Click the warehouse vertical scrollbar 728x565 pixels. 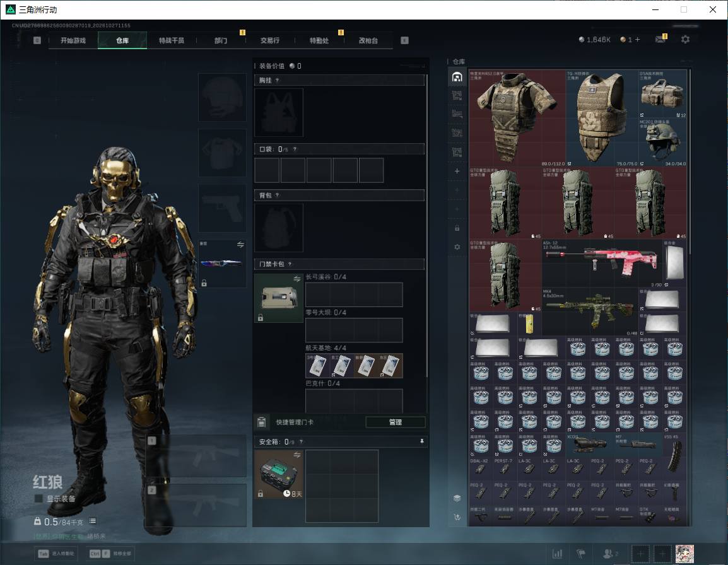690,161
